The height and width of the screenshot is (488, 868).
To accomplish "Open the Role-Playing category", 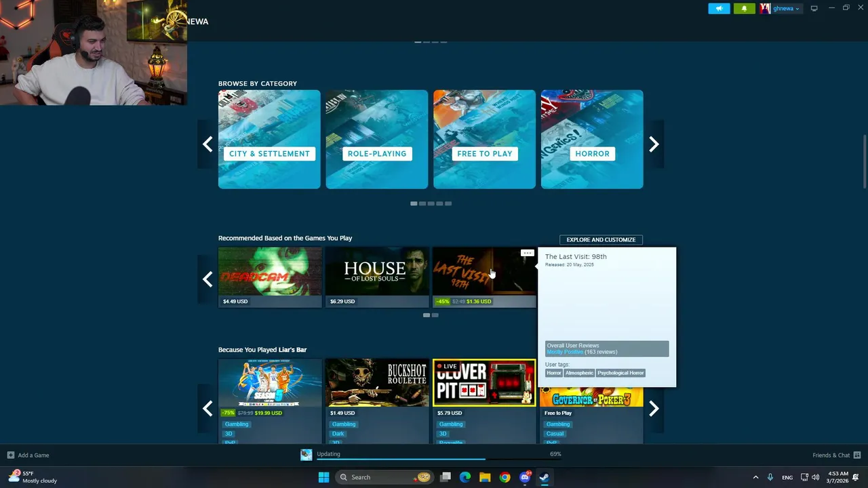I will pyautogui.click(x=377, y=139).
